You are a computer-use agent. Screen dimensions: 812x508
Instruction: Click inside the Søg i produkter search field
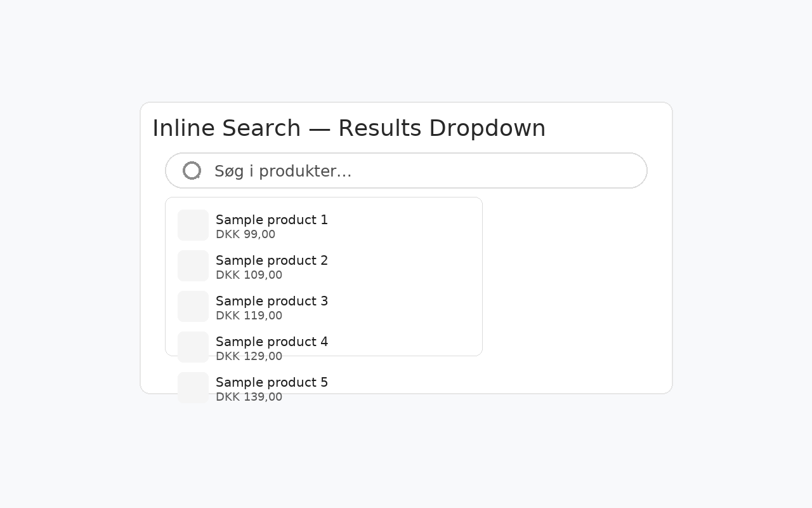pyautogui.click(x=406, y=170)
